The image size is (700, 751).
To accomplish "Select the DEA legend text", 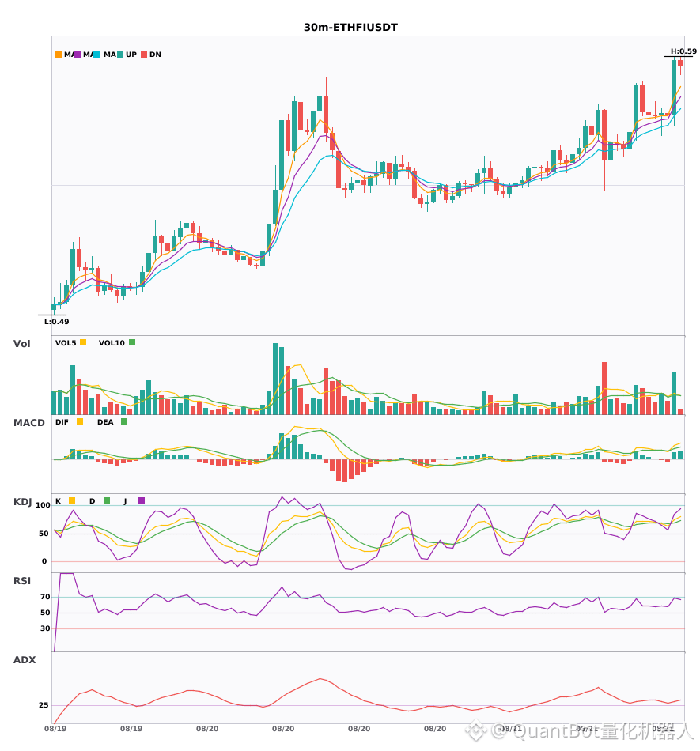I will point(105,422).
